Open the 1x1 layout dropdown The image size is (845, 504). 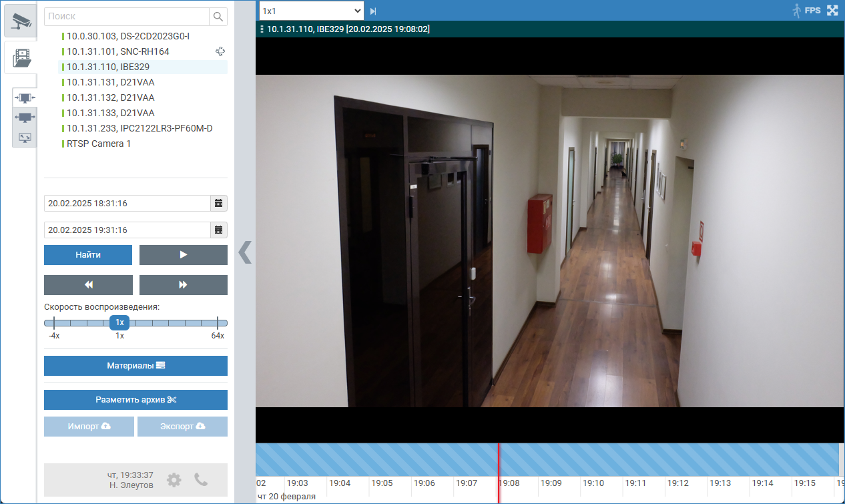[311, 11]
